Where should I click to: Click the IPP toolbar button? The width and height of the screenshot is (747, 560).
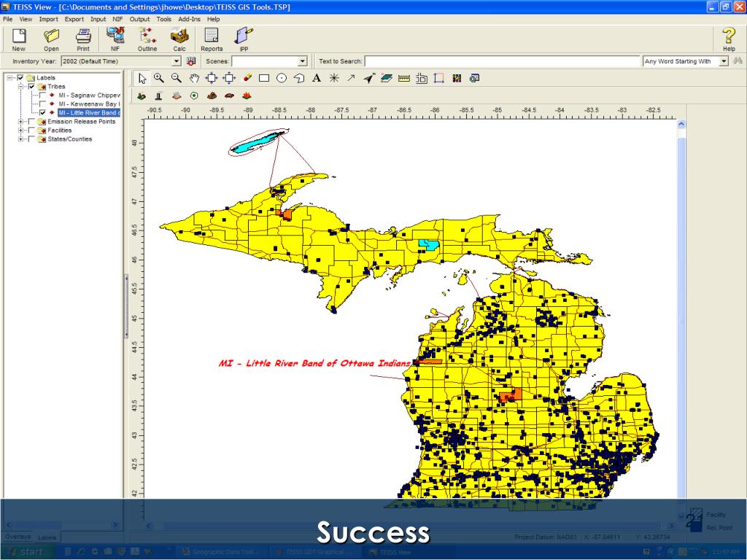pos(244,39)
